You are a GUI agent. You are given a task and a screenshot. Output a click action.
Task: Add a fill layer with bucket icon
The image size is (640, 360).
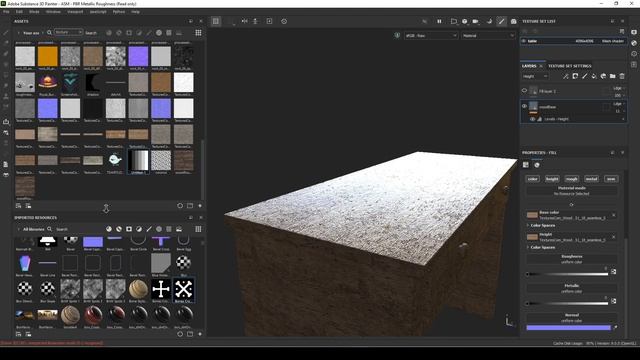[594, 76]
